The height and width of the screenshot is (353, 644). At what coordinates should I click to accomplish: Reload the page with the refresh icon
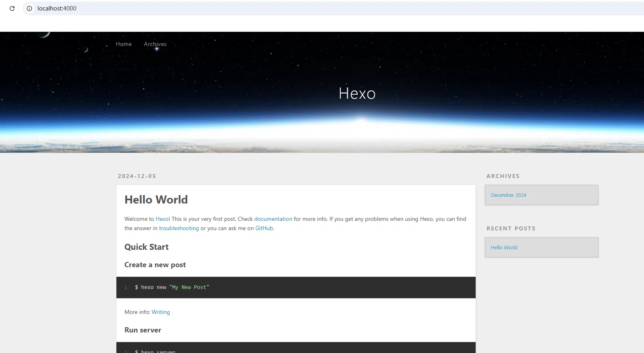(12, 8)
